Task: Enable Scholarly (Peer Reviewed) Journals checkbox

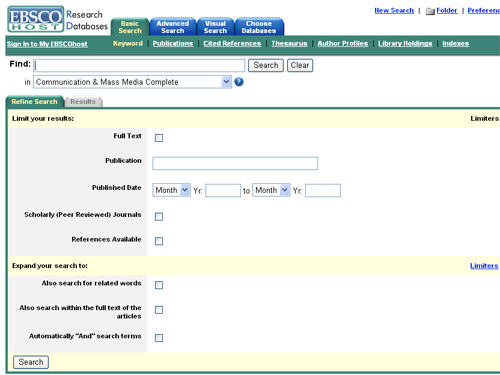Action: click(159, 217)
